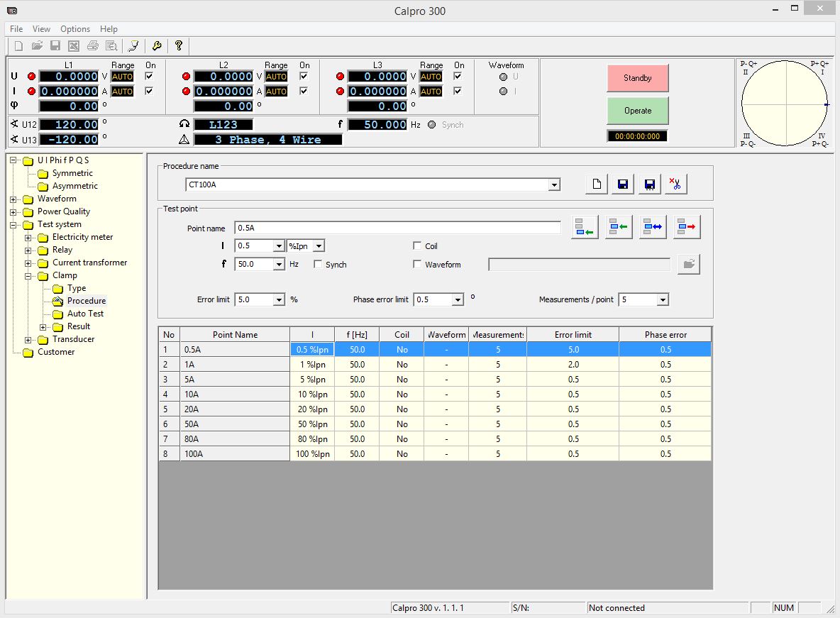Click the 3 Phase, 4 Wire display
Viewport: 840px width, 618px height.
tap(268, 140)
